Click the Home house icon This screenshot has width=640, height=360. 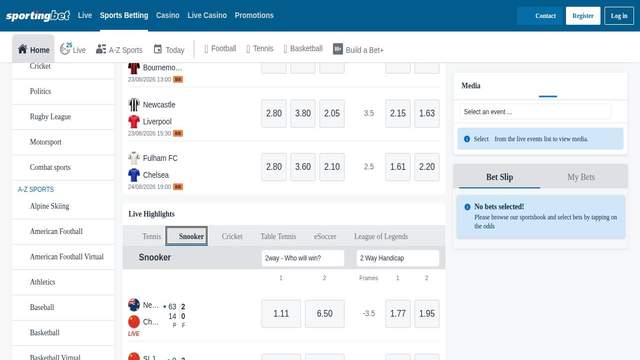pos(22,49)
